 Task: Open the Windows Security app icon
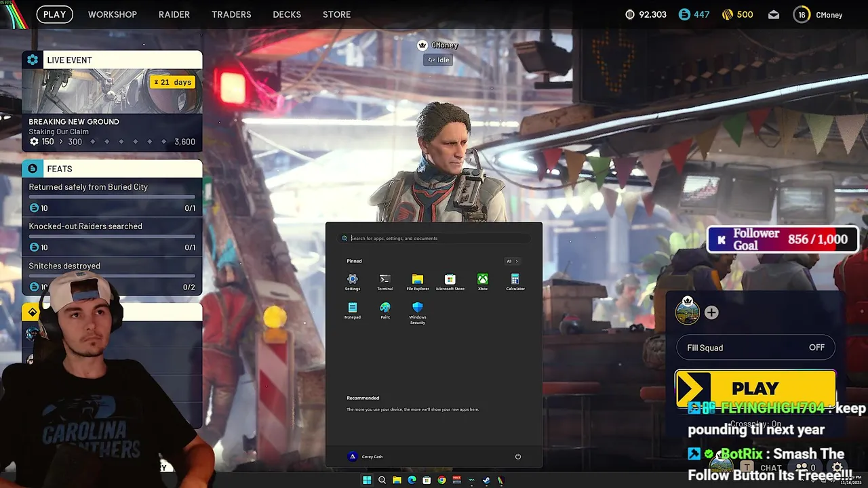418,312
